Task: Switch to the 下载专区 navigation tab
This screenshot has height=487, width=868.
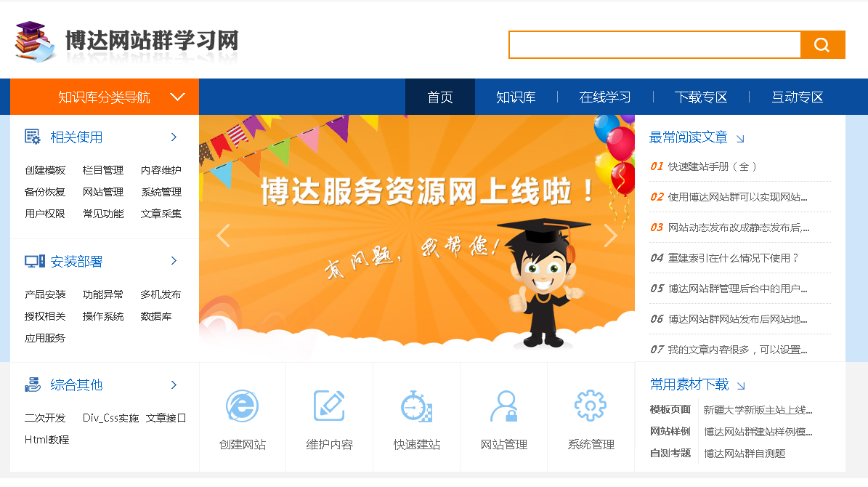Action: [701, 97]
